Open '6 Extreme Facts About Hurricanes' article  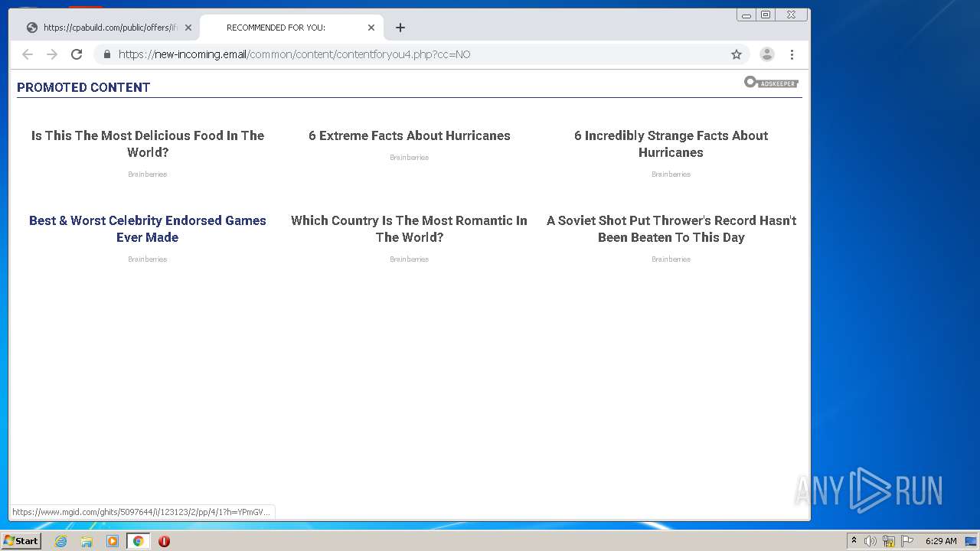410,135
